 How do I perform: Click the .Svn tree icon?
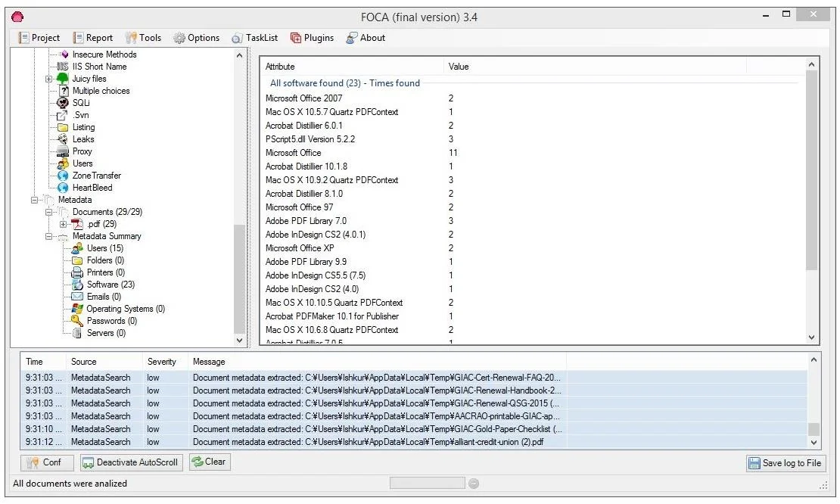click(x=62, y=115)
